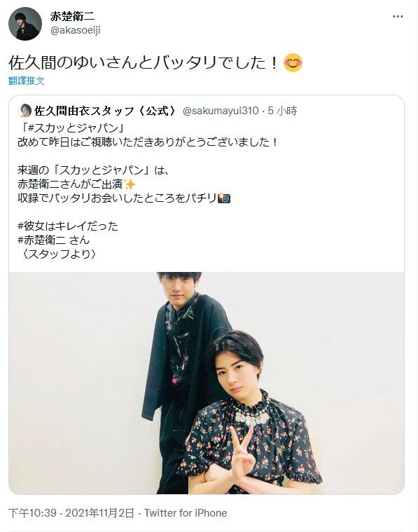The width and height of the screenshot is (418, 532).
Task: Click the smiling emoji in the tweet
Action: tap(293, 63)
